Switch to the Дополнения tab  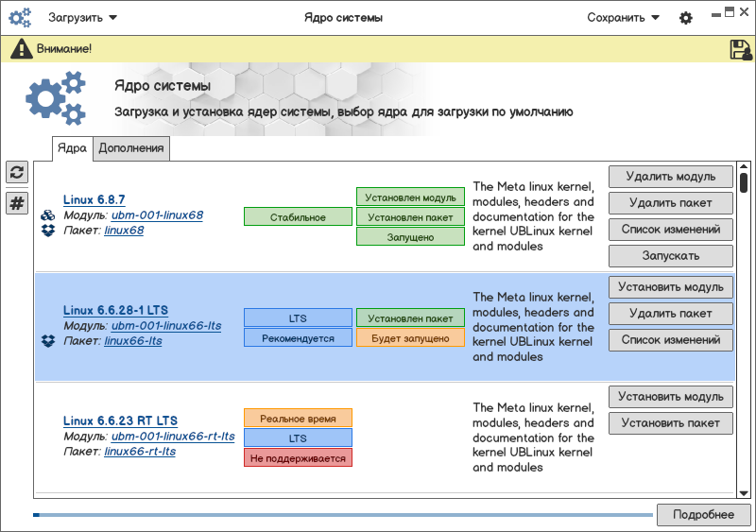click(x=131, y=148)
